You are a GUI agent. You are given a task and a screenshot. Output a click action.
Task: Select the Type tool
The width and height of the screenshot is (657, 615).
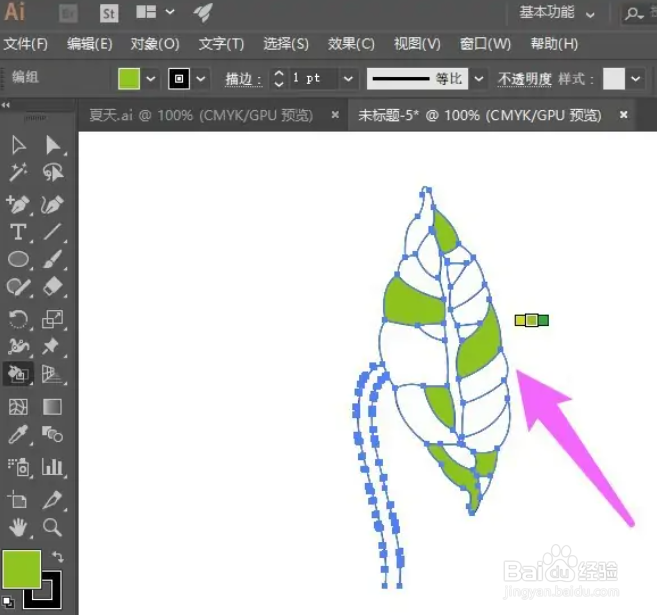point(18,232)
